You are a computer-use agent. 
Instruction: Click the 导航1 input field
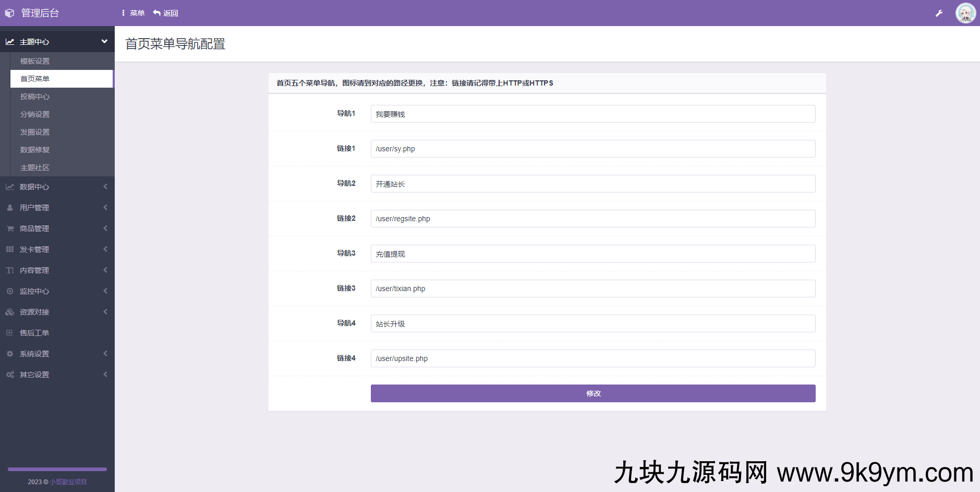[x=592, y=113]
